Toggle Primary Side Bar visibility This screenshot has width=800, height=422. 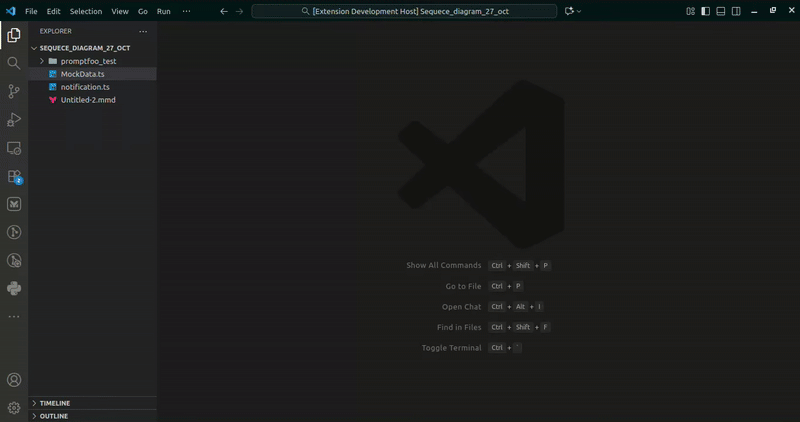706,11
